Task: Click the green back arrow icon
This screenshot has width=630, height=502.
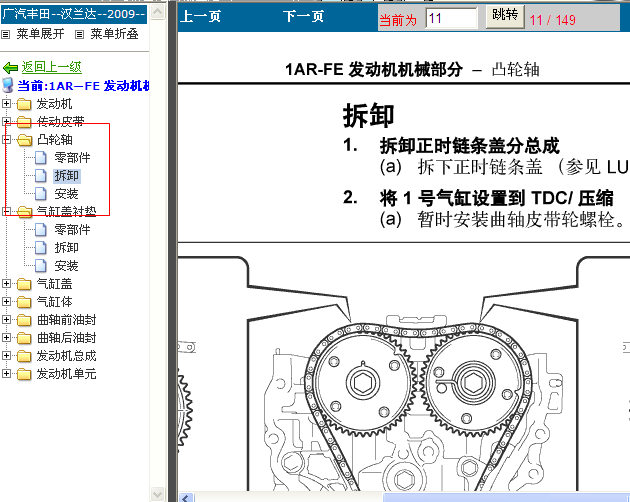Action: (x=10, y=68)
